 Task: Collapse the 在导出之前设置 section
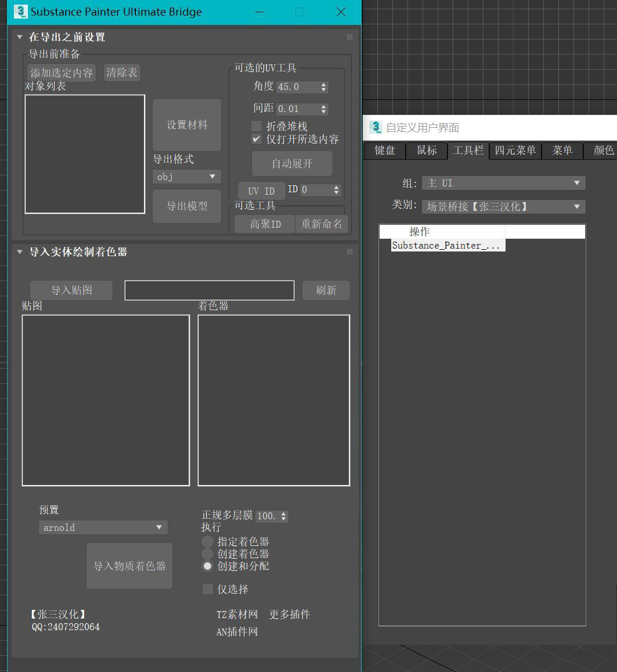[x=19, y=37]
